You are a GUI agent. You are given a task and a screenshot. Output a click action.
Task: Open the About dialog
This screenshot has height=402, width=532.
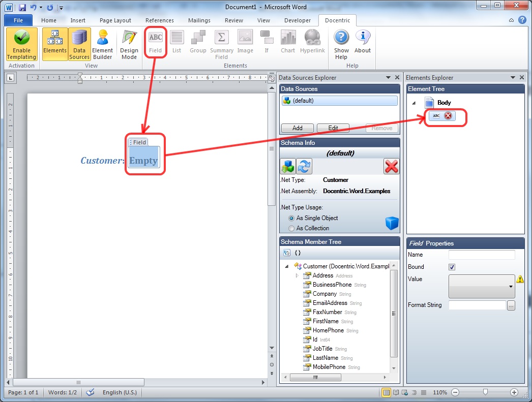[x=363, y=42]
